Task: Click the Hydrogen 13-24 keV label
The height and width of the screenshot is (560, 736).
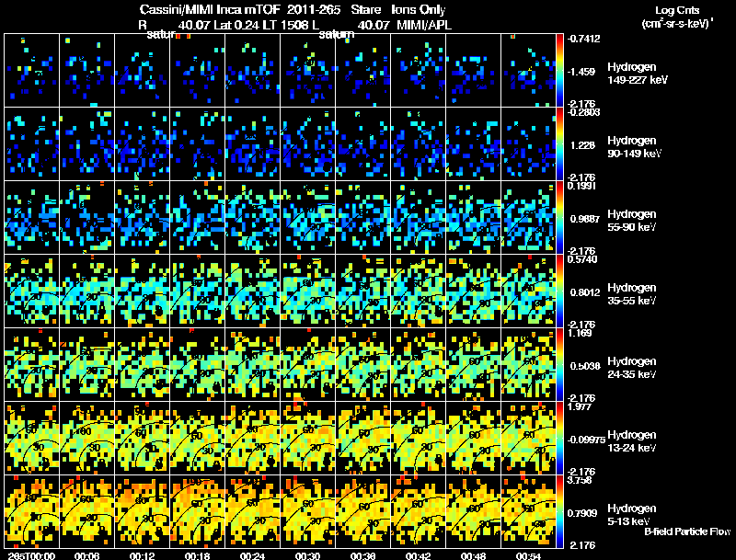Action: tap(632, 440)
